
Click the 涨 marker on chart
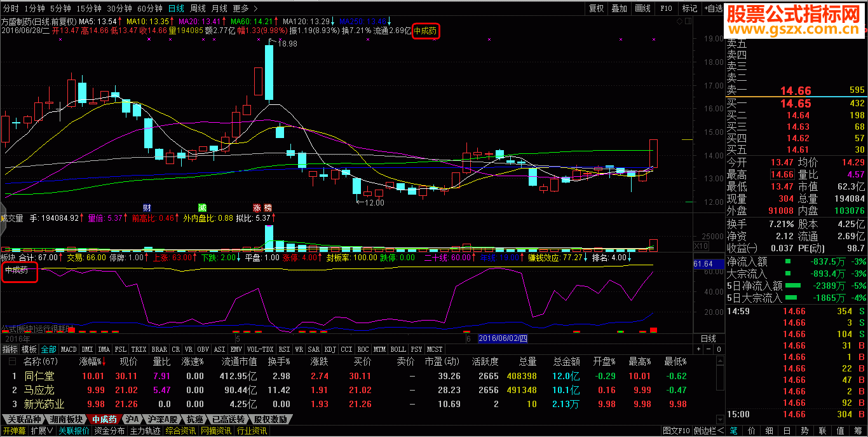(x=257, y=207)
